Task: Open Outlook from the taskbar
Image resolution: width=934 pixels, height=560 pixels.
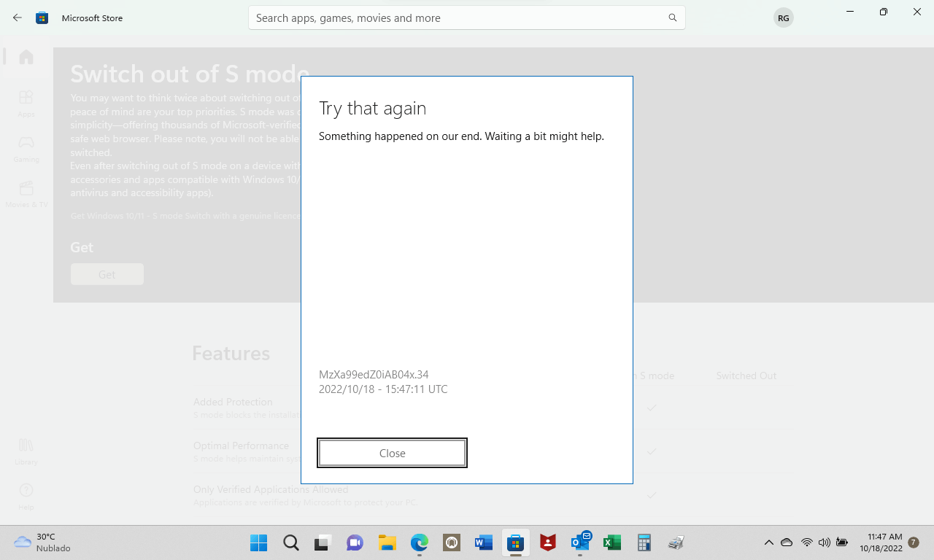Action: tap(580, 542)
